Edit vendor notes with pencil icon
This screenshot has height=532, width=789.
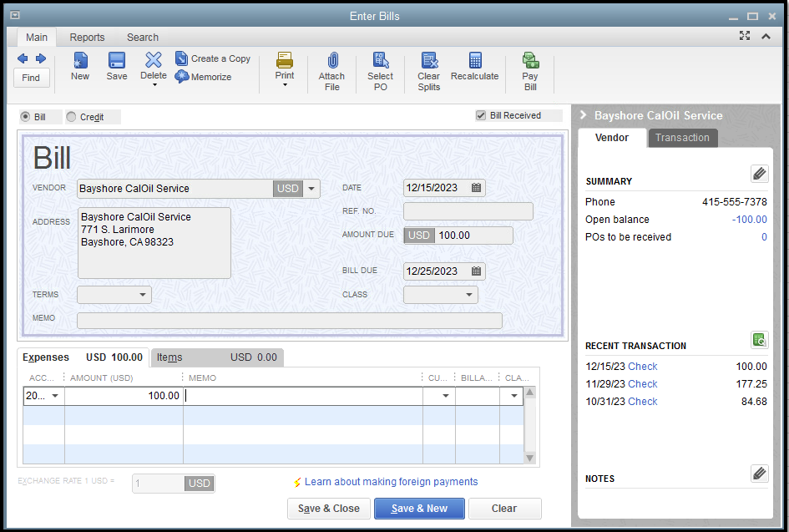(759, 473)
